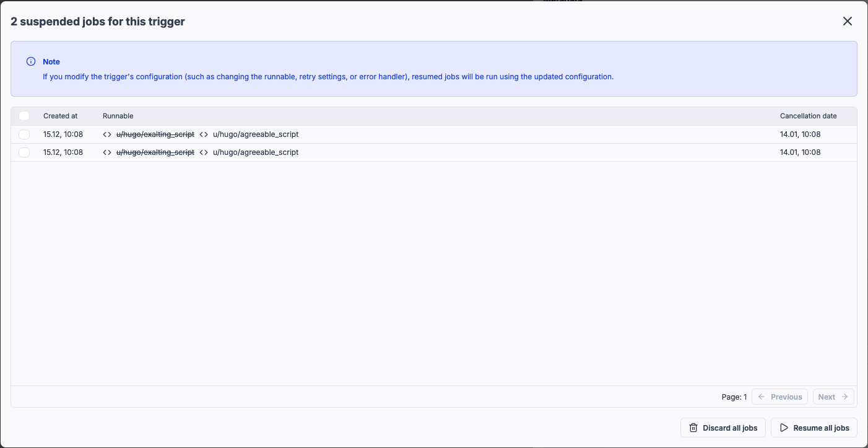Toggle the select-all checkbox in table header

coord(24,116)
